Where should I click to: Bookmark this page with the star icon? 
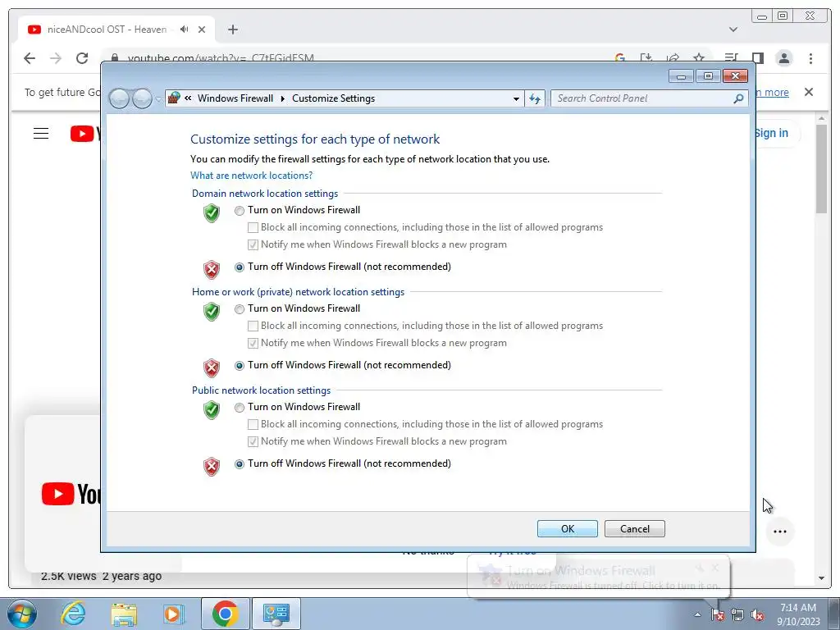(x=699, y=58)
